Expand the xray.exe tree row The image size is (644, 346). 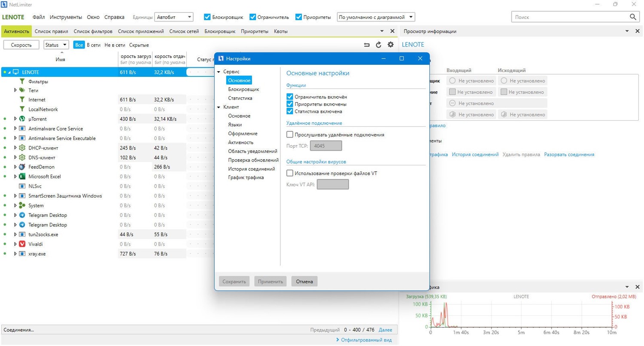15,254
